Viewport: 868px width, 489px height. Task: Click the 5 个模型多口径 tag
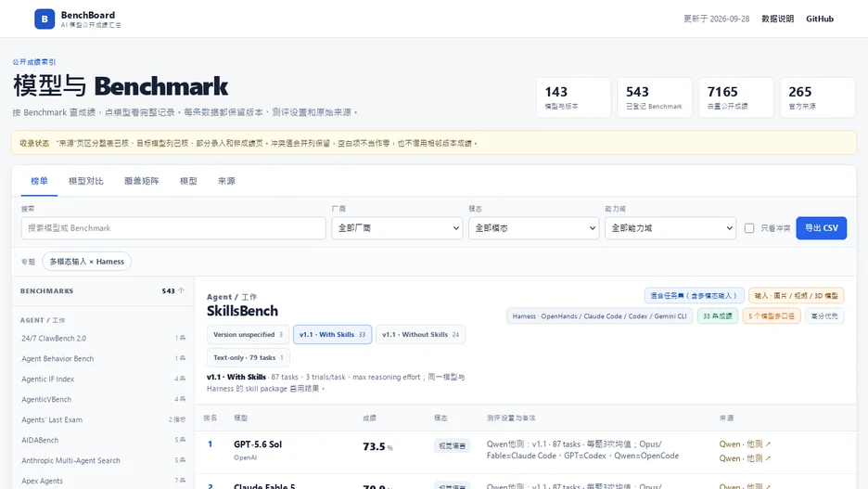(772, 316)
